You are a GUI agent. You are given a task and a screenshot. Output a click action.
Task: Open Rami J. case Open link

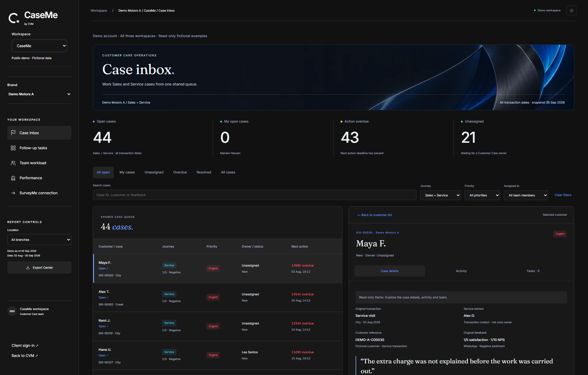pos(103,326)
